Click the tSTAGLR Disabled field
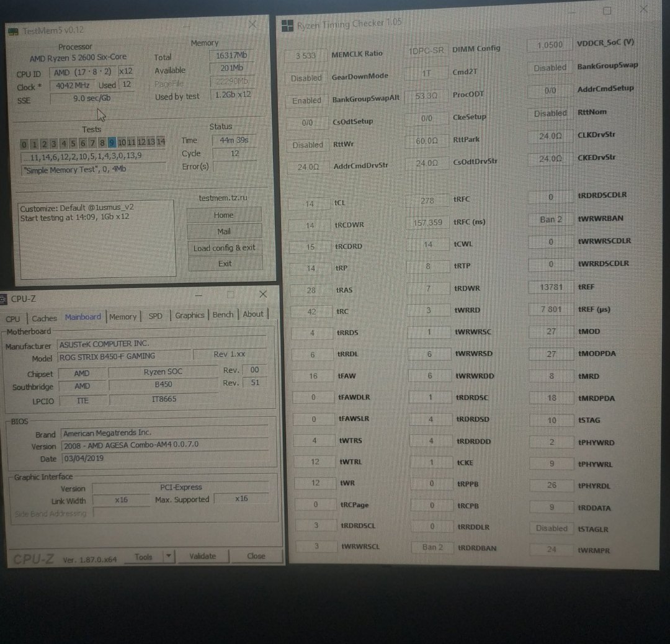 click(552, 528)
